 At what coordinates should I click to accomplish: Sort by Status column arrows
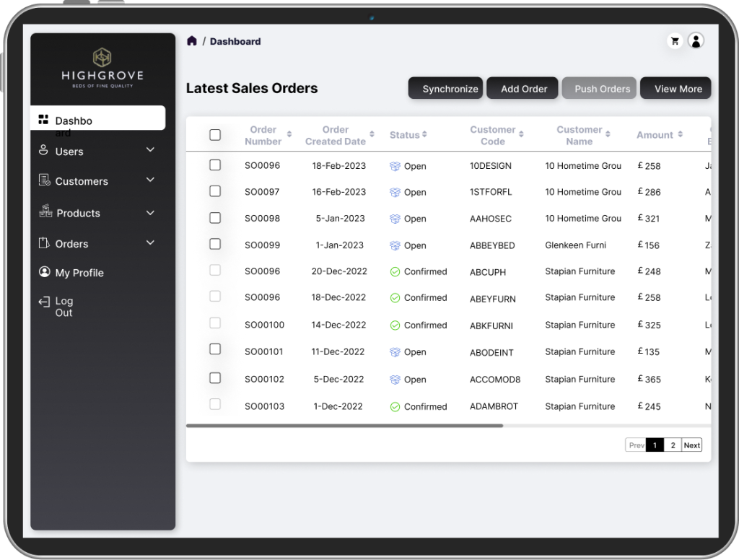tap(424, 134)
